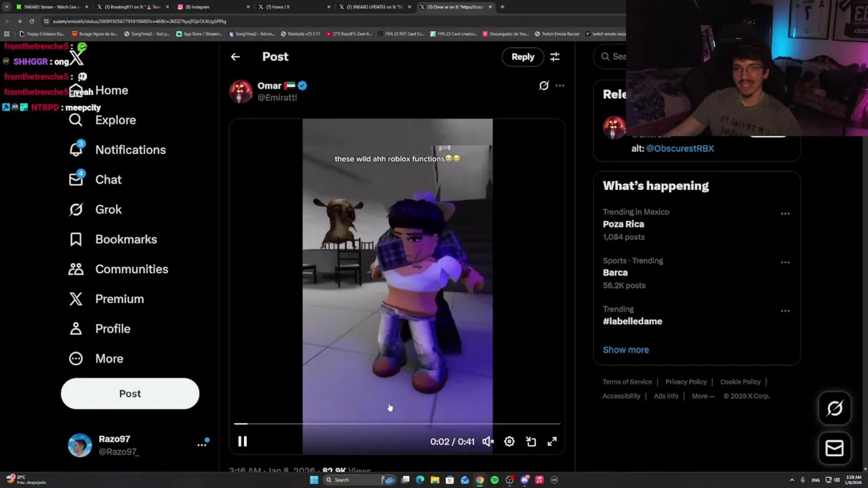Open Bookmarks in the sidebar
The image size is (868, 488).
point(113,239)
